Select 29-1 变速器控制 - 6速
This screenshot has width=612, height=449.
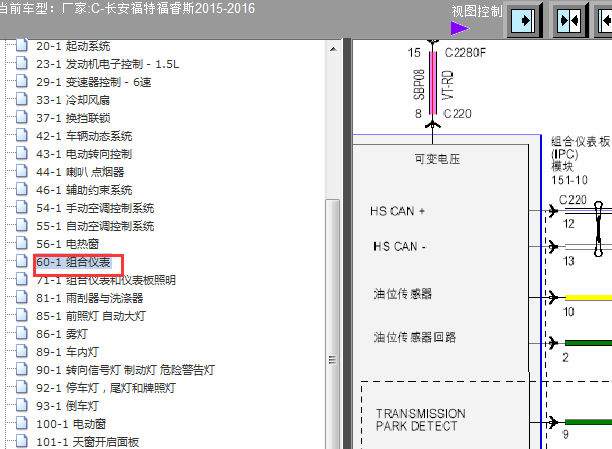tap(94, 82)
